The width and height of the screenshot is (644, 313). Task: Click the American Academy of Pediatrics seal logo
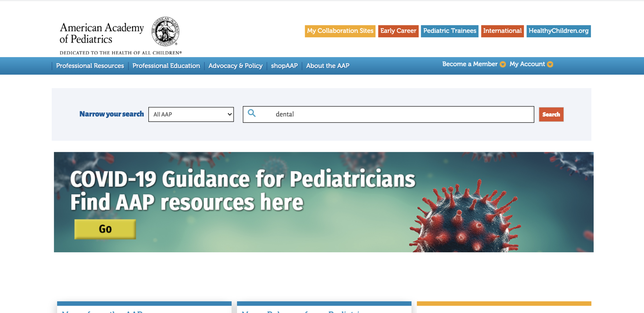pos(165,31)
